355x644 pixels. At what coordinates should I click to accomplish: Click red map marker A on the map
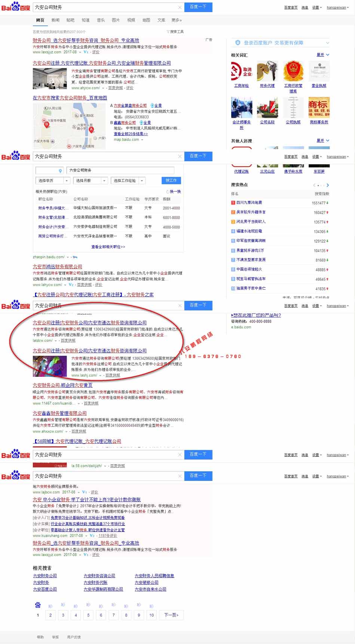91,130
